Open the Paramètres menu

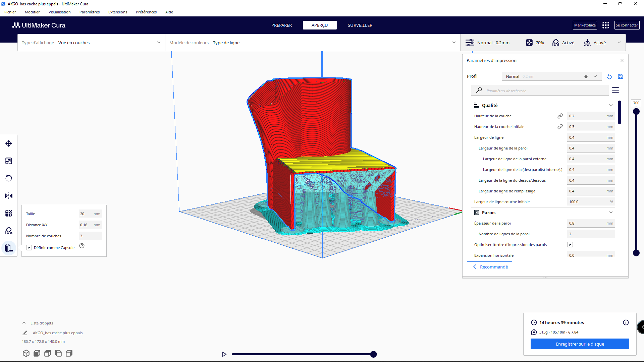[90, 12]
